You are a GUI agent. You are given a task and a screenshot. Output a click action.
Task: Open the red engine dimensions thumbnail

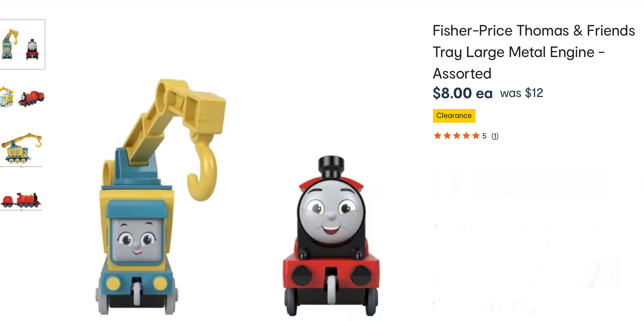tap(21, 202)
